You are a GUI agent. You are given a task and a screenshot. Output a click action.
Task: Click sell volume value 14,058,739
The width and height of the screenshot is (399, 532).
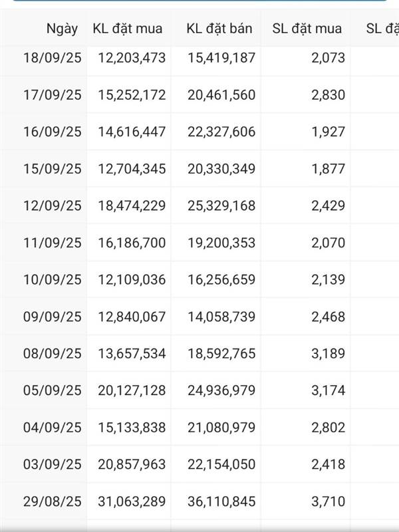(221, 317)
